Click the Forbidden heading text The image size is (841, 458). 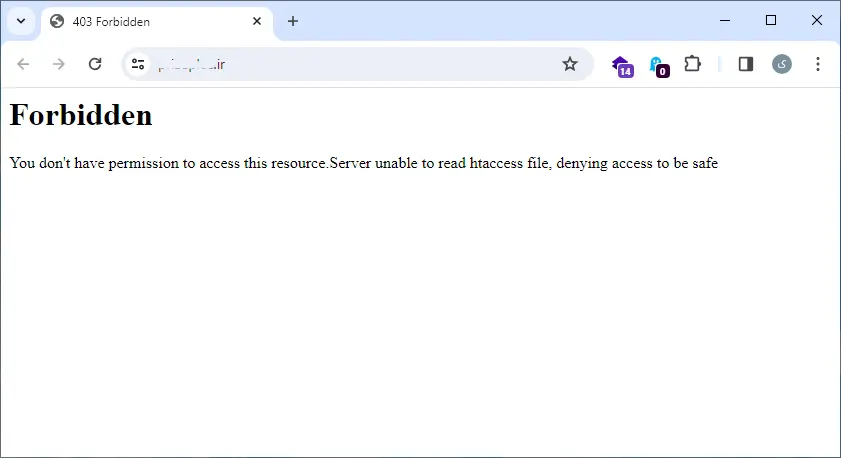pyautogui.click(x=81, y=115)
